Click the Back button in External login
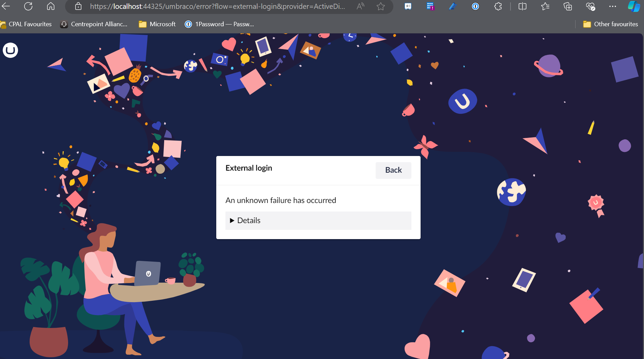The height and width of the screenshot is (359, 644). pyautogui.click(x=393, y=170)
